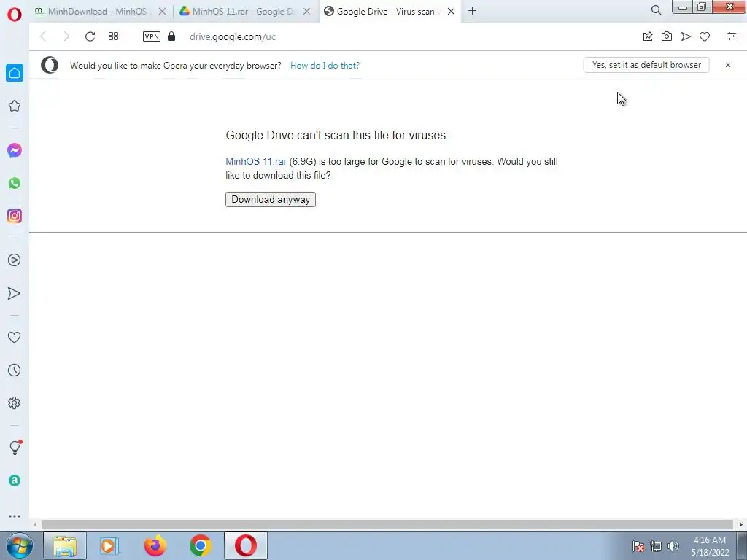Open the network tray icon
747x560 pixels.
point(656,546)
